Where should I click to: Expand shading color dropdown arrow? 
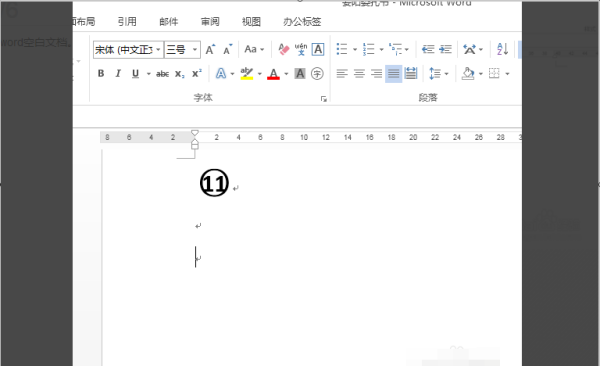coord(481,74)
